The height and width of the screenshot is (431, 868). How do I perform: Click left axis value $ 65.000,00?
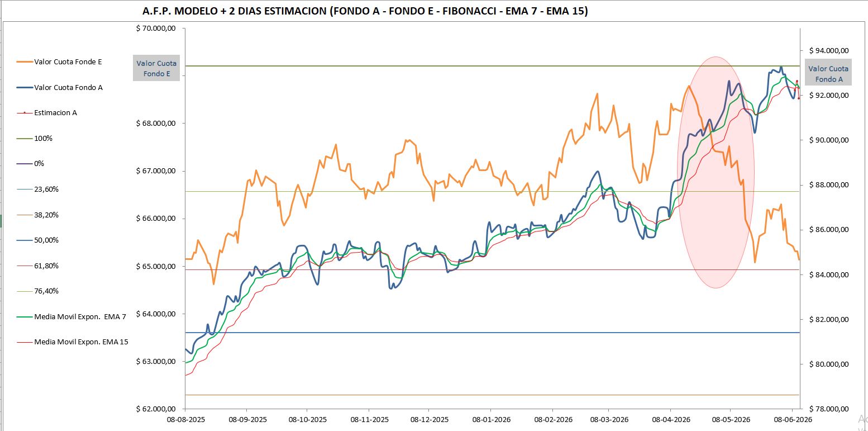[x=156, y=266]
